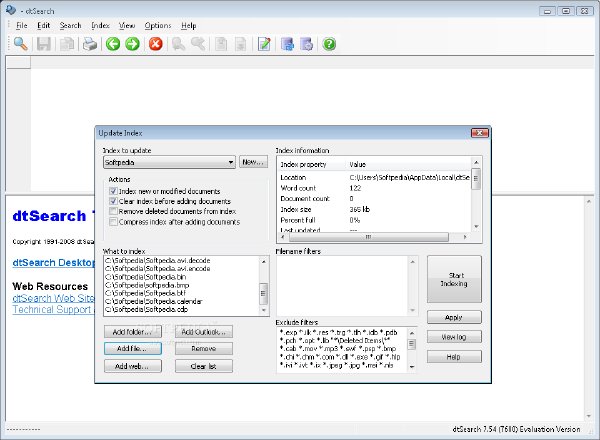Click the Copy toolbar icon

pos(67,44)
